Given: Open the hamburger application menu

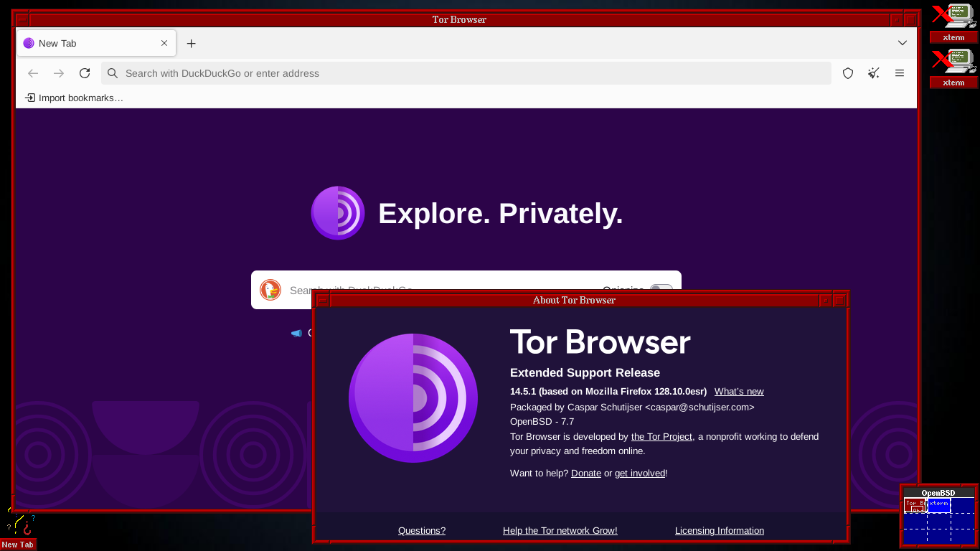Looking at the screenshot, I should tap(900, 73).
